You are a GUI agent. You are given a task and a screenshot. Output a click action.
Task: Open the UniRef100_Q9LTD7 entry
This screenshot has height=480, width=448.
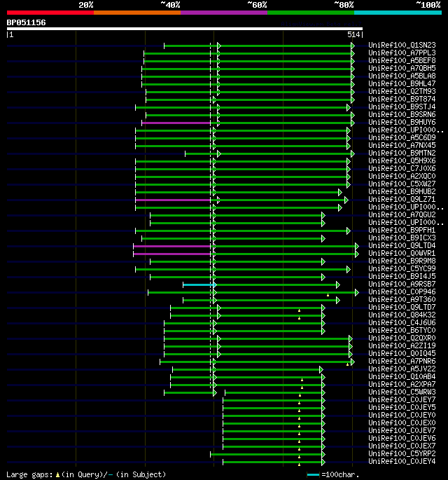[402, 307]
